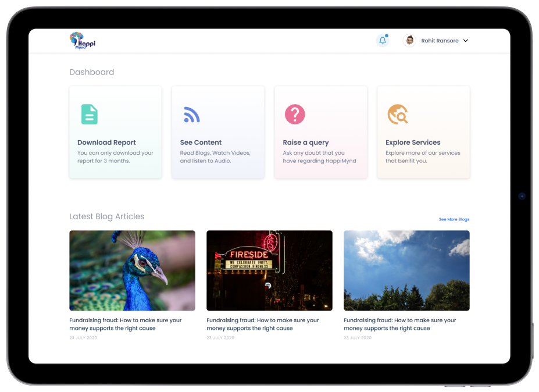Screen dimensions: 539x392
Task: Expand the user menu chevron
Action: point(466,41)
